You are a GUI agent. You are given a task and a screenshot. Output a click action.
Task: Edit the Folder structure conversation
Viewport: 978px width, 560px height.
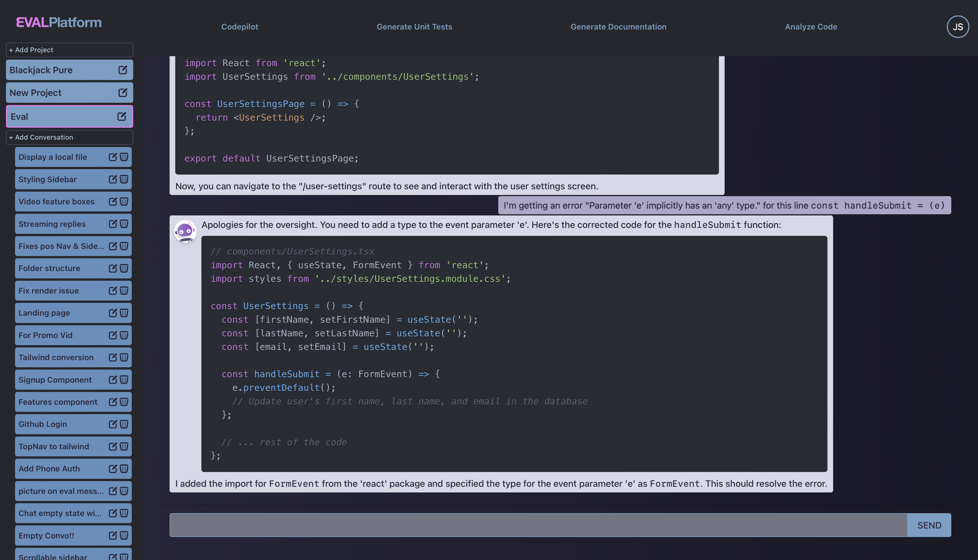point(113,268)
